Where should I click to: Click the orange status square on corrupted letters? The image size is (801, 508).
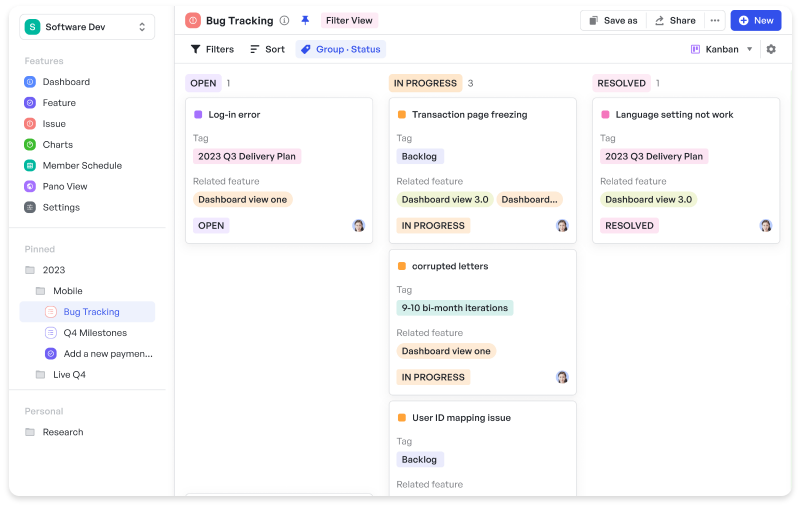(402, 267)
